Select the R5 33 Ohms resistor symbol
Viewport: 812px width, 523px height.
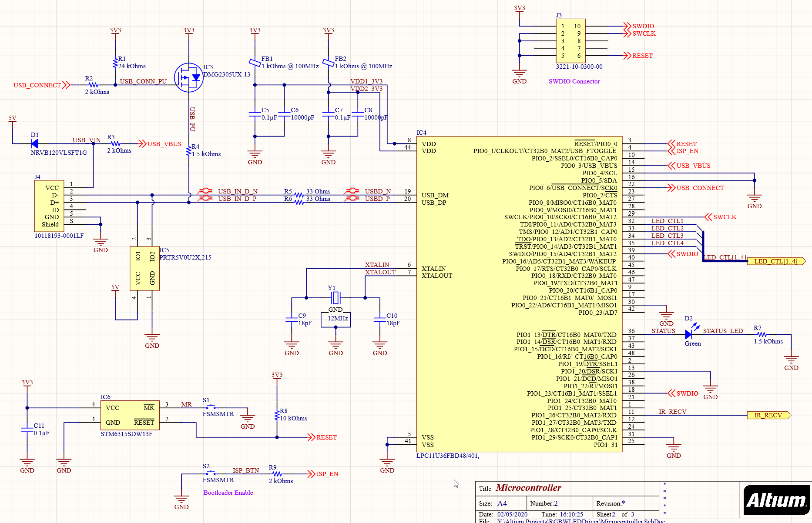click(299, 195)
